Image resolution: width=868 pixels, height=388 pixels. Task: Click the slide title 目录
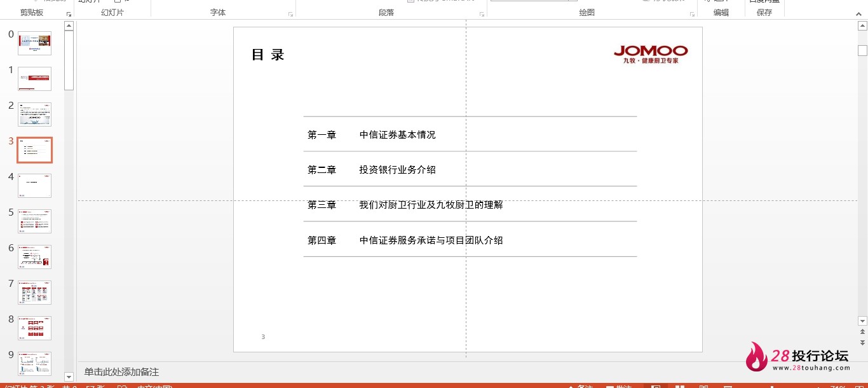click(268, 55)
